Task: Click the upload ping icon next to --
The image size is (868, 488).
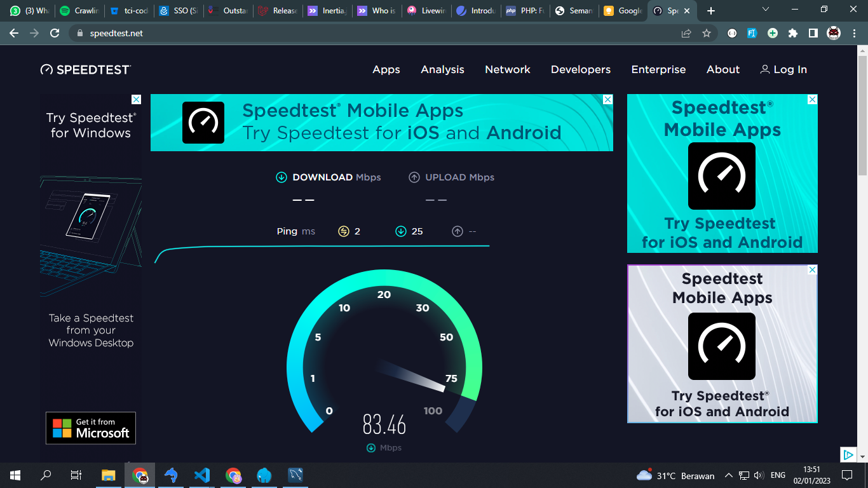Action: (x=457, y=231)
